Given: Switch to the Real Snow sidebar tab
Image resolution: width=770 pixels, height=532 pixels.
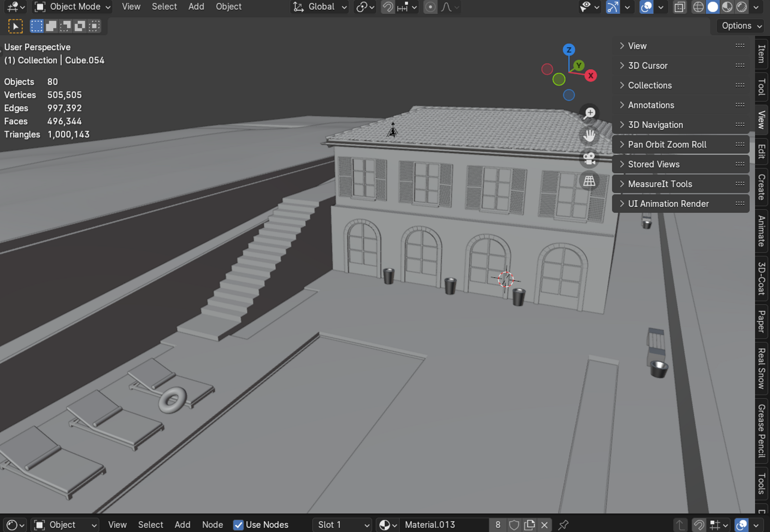Looking at the screenshot, I should coord(762,368).
